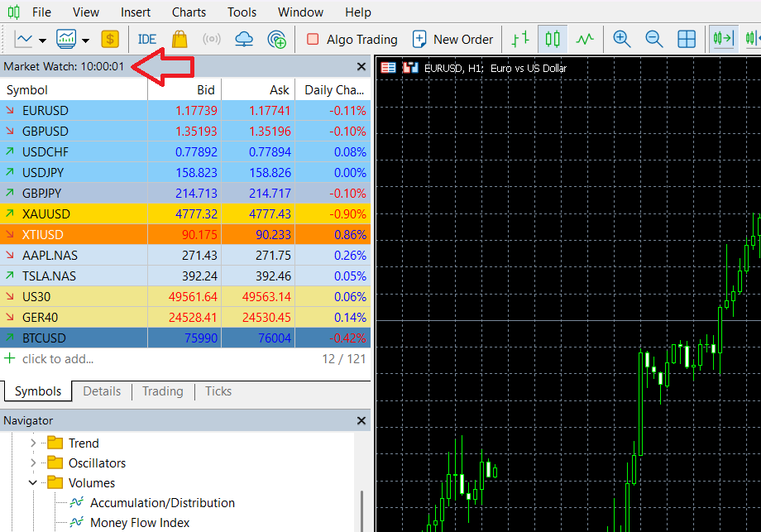Open the Charts menu
This screenshot has width=761, height=532.
point(189,12)
